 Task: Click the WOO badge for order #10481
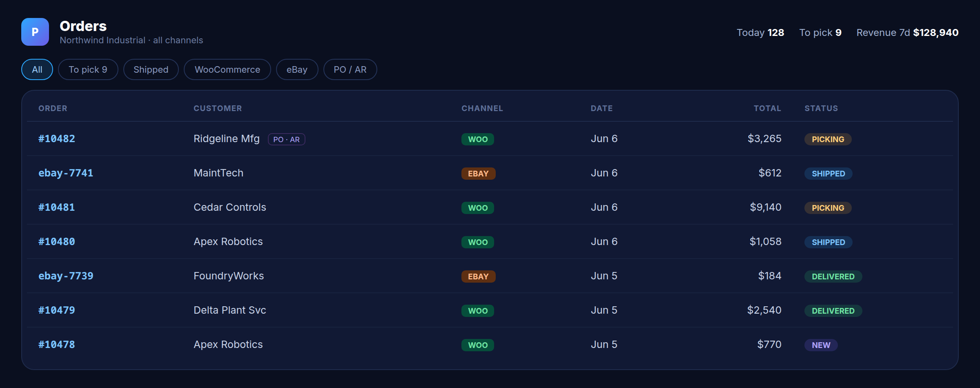pyautogui.click(x=478, y=208)
